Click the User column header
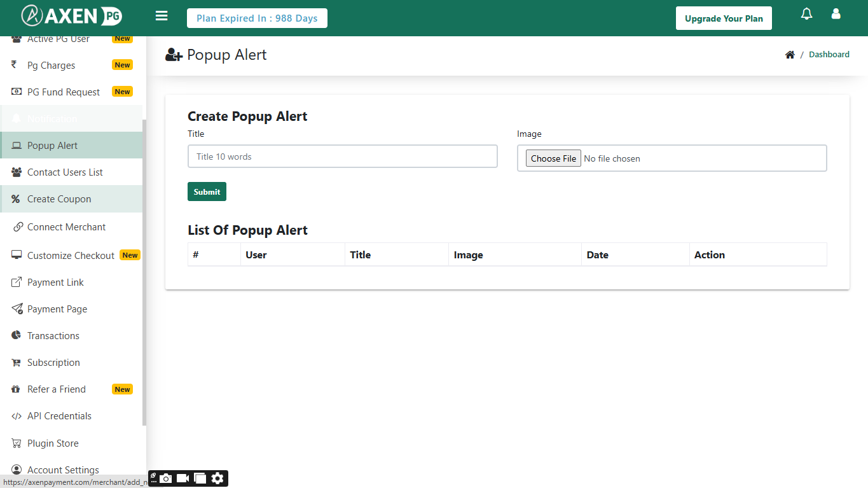The image size is (868, 488). [x=293, y=254]
